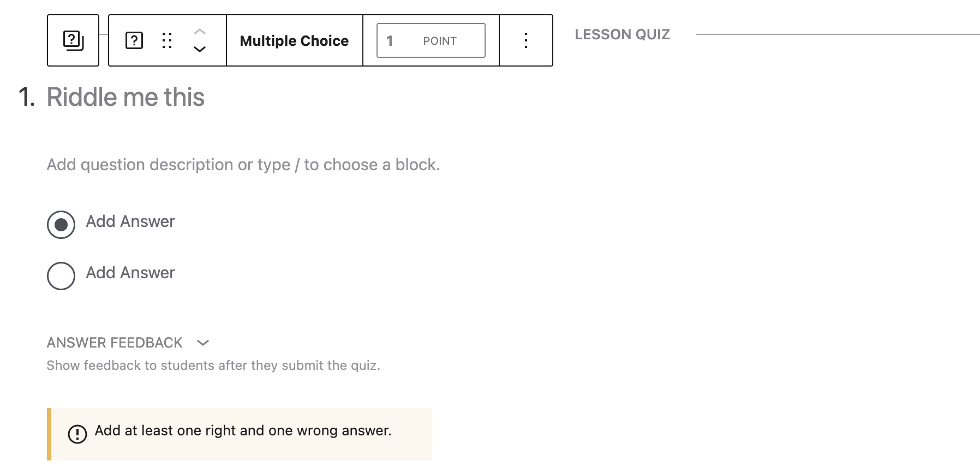Click the warning exclamation icon in the notice
Image resolution: width=980 pixels, height=467 pixels.
[x=78, y=434]
